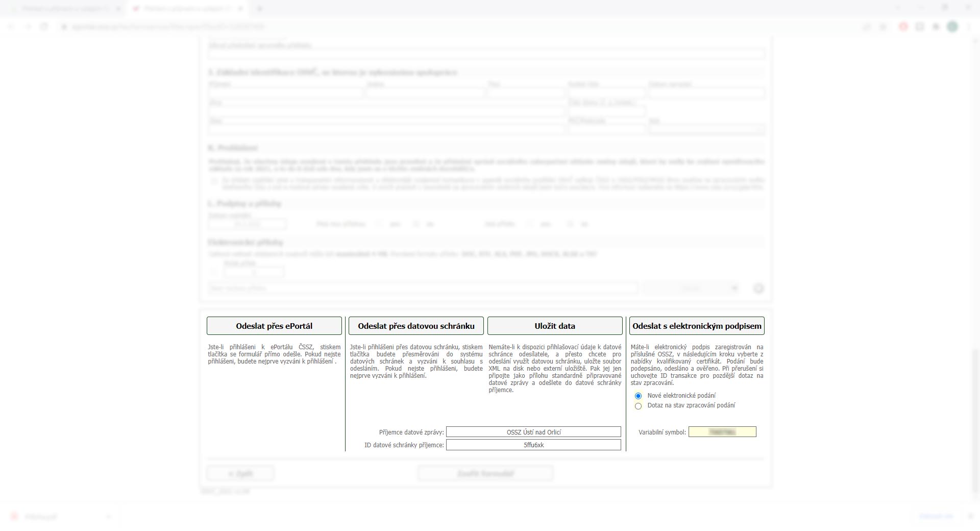
Task: Tick the consent checkbox under Prohlášení
Action: coord(214,181)
